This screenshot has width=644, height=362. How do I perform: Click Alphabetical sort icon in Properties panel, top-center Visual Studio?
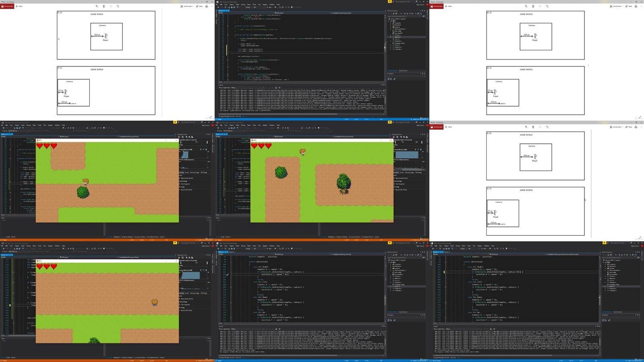point(391,79)
